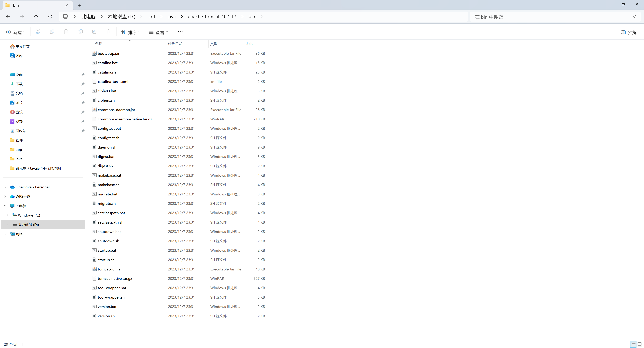This screenshot has height=348, width=644.
Task: Sort by 名称 column header
Action: pos(99,44)
